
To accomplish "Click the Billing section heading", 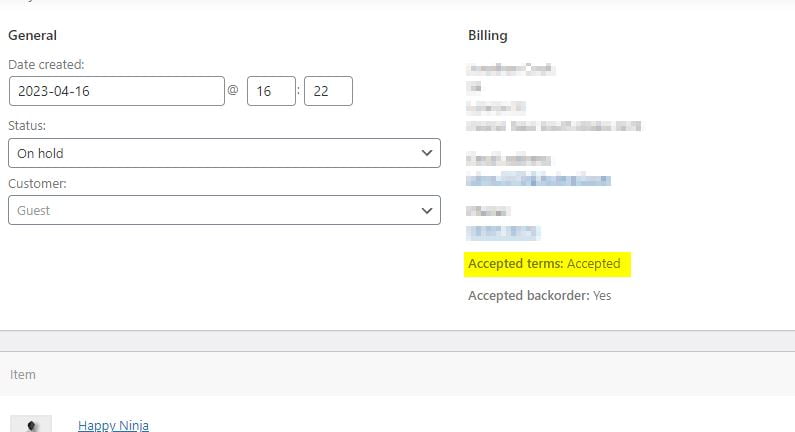I will click(488, 36).
